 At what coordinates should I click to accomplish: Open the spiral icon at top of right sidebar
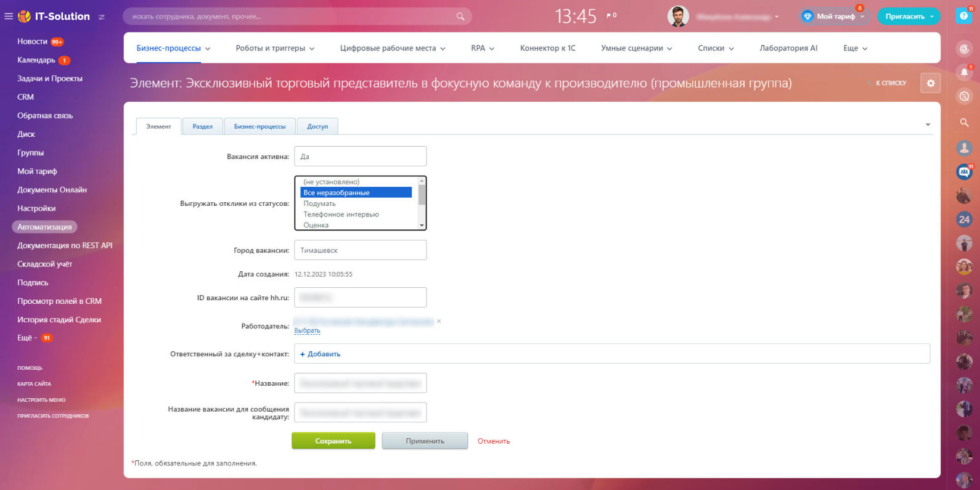pos(965,49)
